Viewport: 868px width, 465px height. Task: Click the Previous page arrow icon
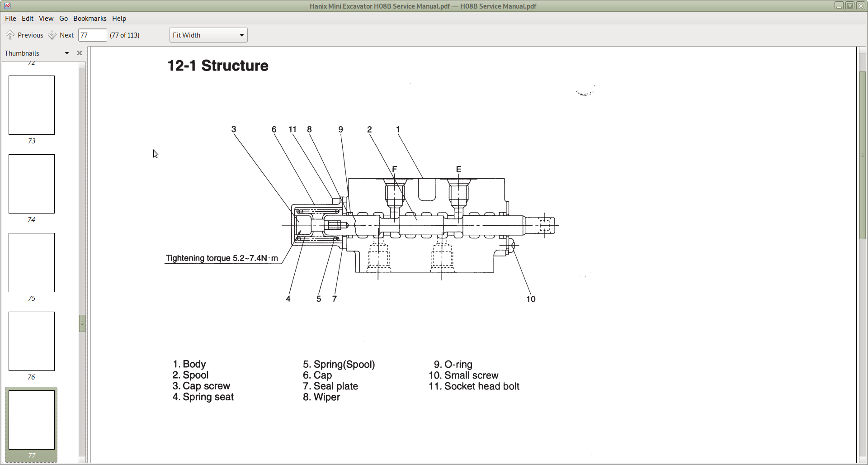coord(10,35)
